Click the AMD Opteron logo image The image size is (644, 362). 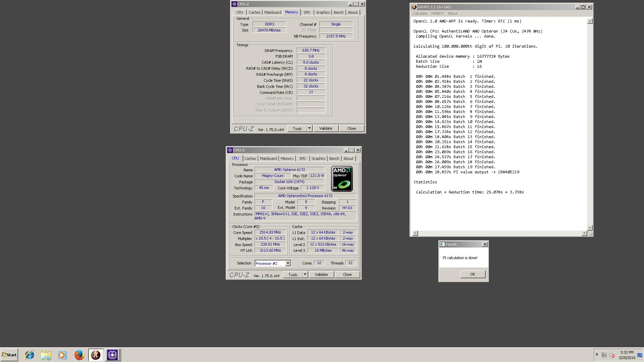pyautogui.click(x=342, y=179)
